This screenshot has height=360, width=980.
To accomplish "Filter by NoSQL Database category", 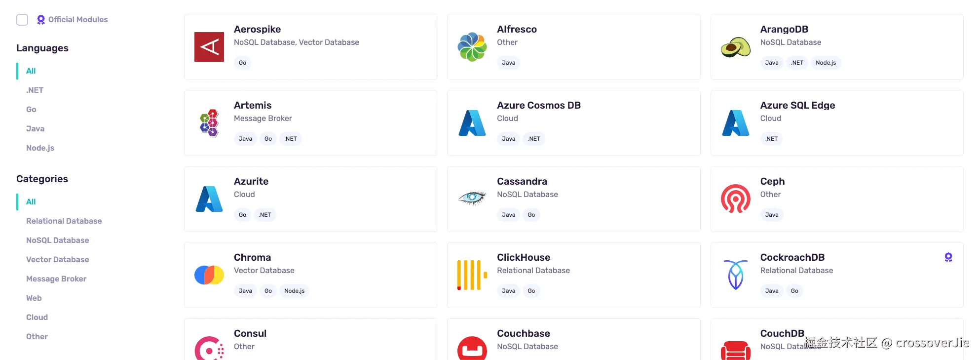I will [57, 240].
